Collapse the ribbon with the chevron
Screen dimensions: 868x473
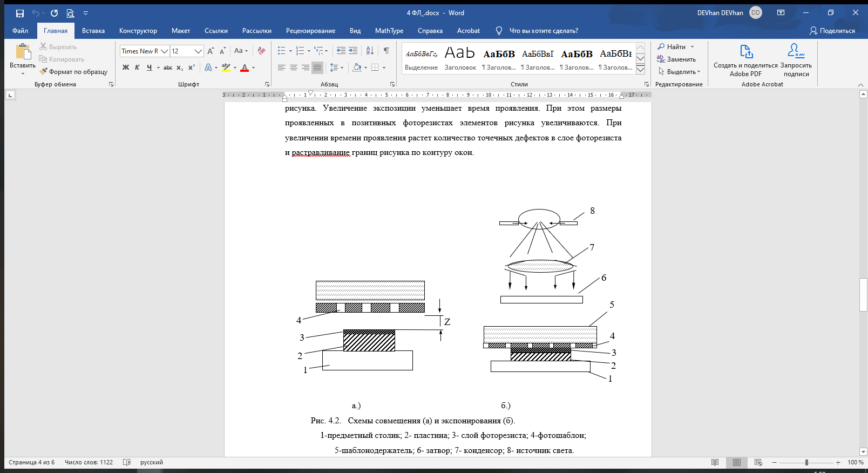coord(861,85)
